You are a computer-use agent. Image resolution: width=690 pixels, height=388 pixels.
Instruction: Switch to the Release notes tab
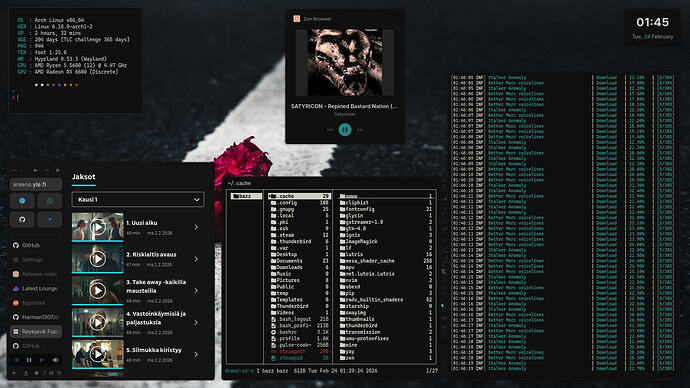pos(36,274)
